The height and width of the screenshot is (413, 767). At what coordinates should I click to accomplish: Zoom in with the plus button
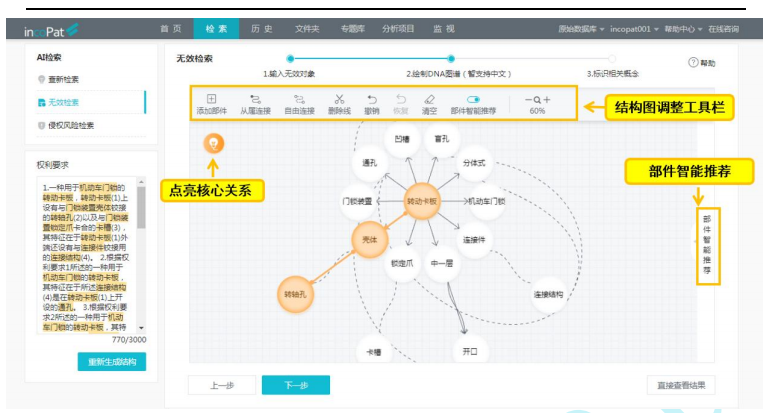click(x=547, y=100)
